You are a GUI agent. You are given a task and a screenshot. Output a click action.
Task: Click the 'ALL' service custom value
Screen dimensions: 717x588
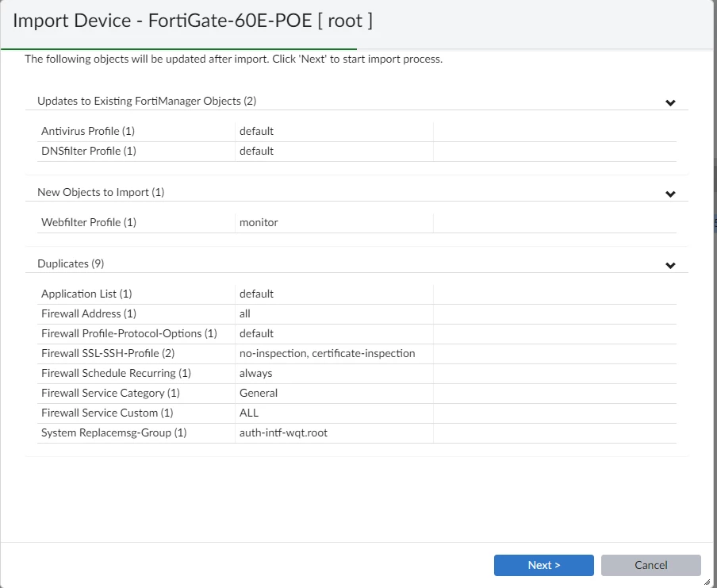pyautogui.click(x=249, y=413)
